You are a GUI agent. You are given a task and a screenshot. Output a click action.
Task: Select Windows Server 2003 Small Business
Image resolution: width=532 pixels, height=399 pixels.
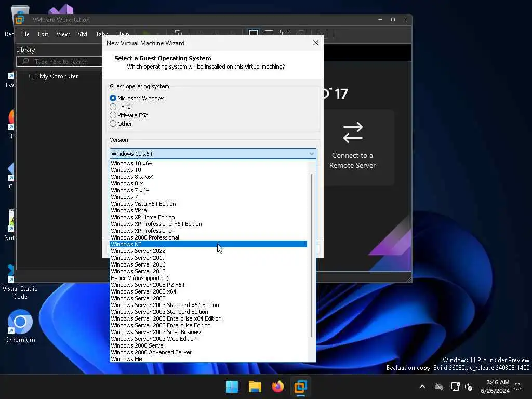click(209, 332)
